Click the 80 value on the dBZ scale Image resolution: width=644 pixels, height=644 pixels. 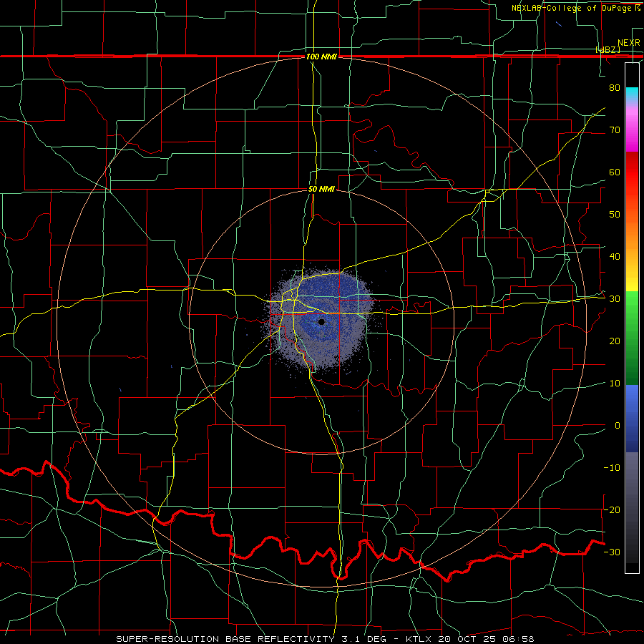click(615, 88)
